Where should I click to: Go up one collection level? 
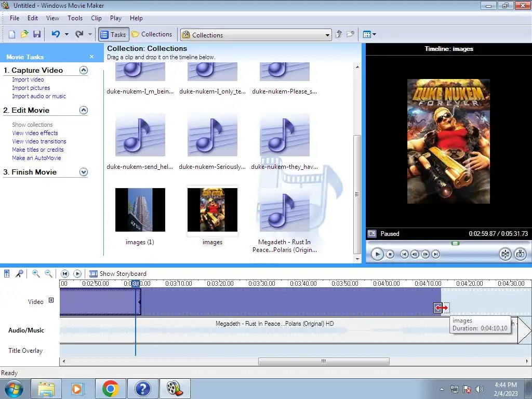click(338, 34)
